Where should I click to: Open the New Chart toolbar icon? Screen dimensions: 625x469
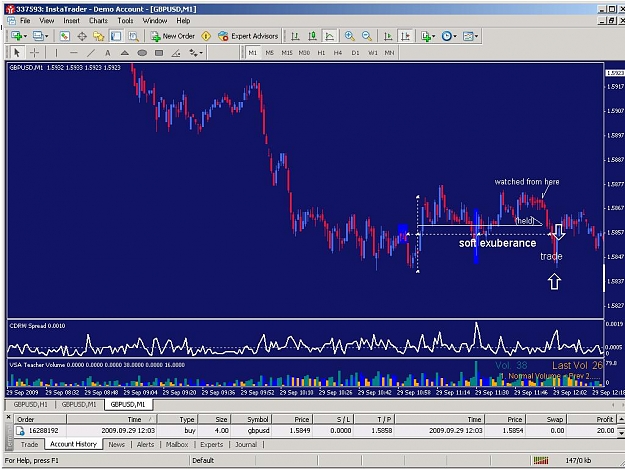(x=16, y=36)
